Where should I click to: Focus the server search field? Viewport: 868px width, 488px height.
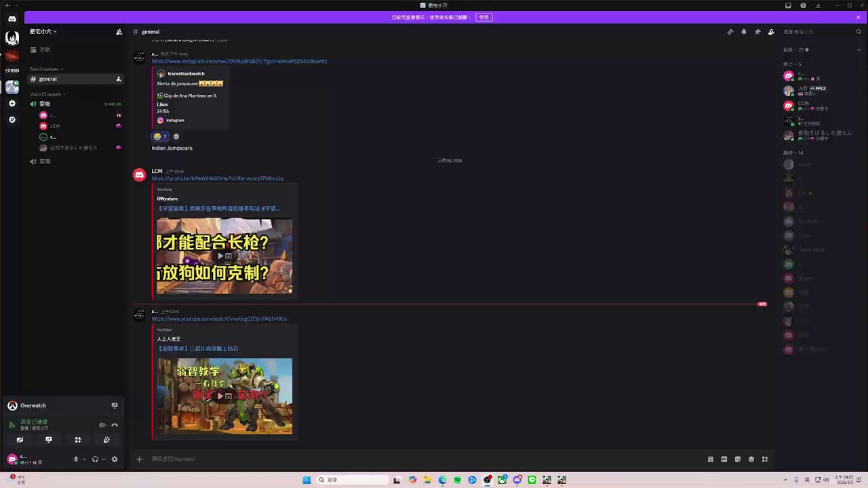(823, 32)
